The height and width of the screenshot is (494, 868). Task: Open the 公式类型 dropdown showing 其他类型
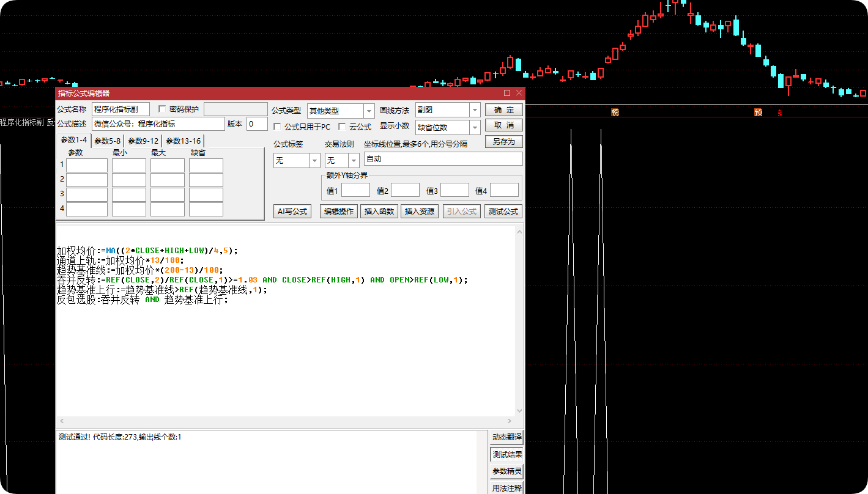pos(341,111)
